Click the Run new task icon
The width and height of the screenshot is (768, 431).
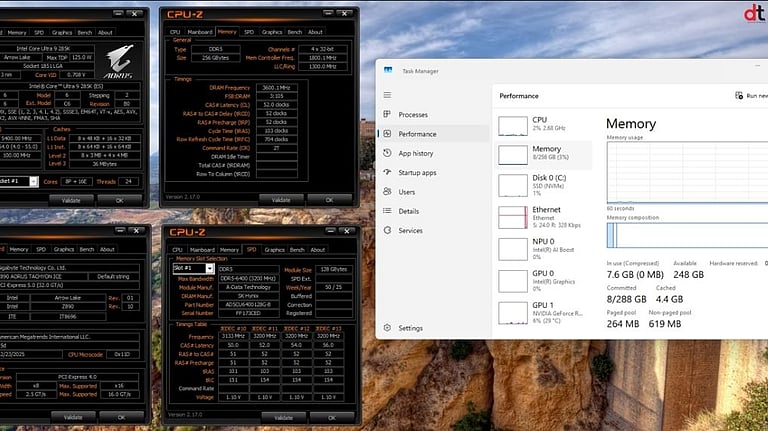coord(739,96)
